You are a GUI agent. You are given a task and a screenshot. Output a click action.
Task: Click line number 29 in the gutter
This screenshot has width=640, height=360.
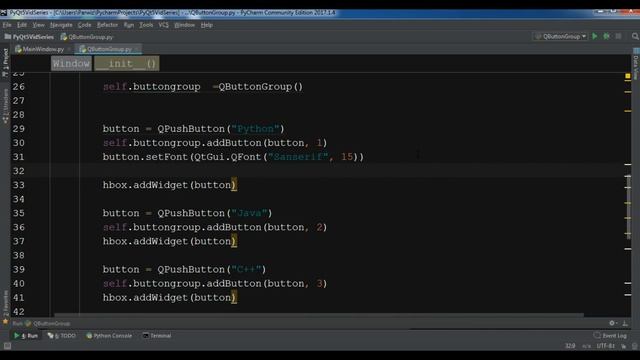18,129
